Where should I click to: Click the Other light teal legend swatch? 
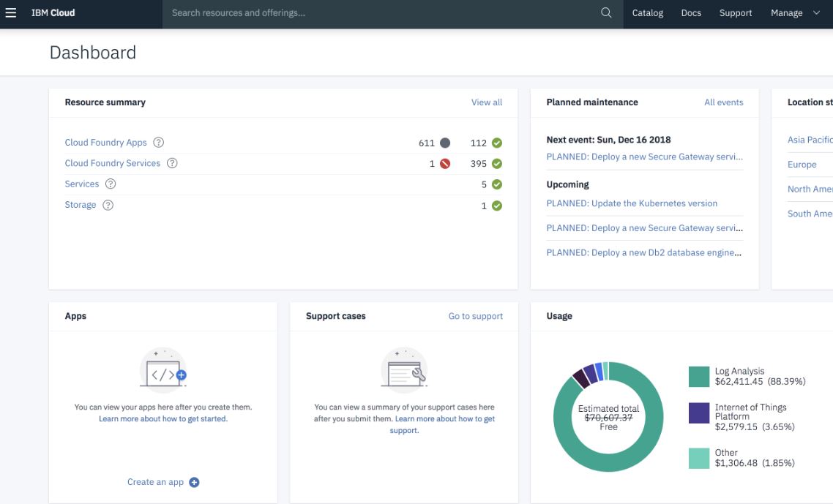tap(699, 459)
